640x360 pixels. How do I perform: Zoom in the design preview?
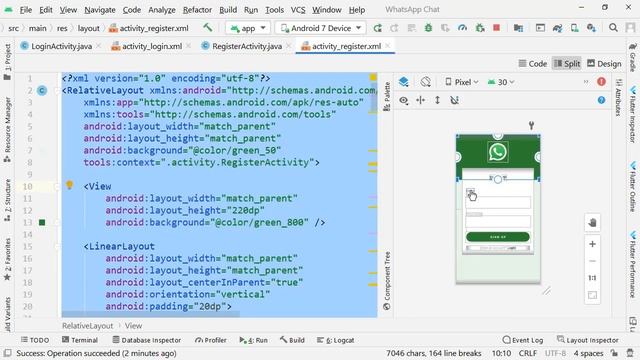coord(592,244)
